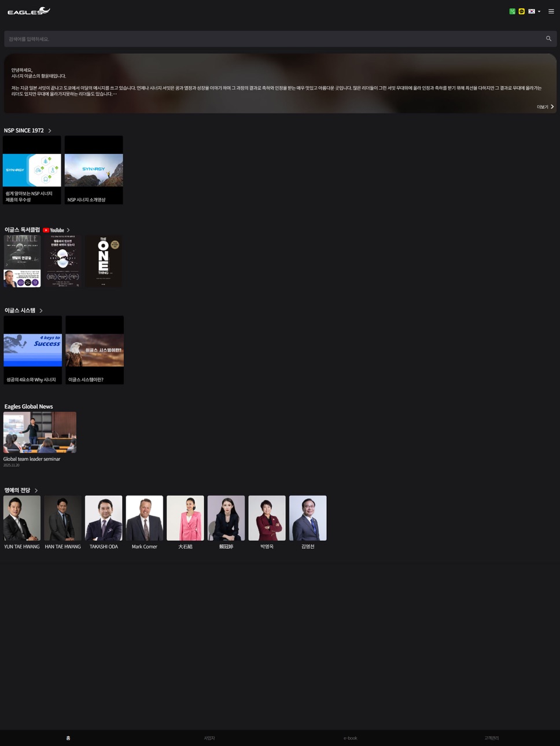
Task: Open The ONE Thing book thumbnail
Action: point(104,261)
